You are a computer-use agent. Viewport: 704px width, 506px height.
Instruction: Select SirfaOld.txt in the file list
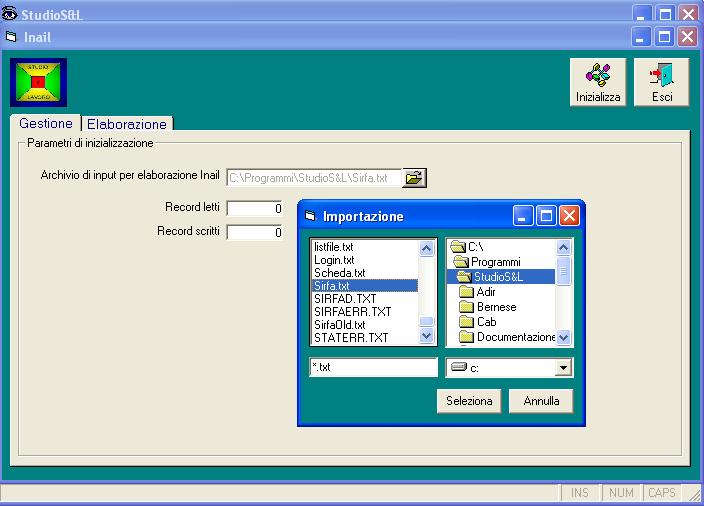click(365, 325)
